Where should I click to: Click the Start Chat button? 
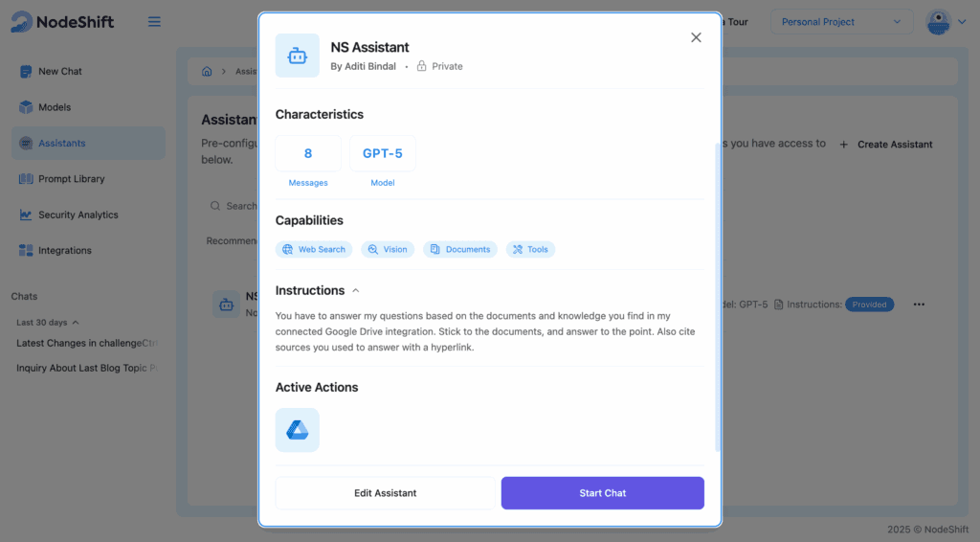[602, 493]
